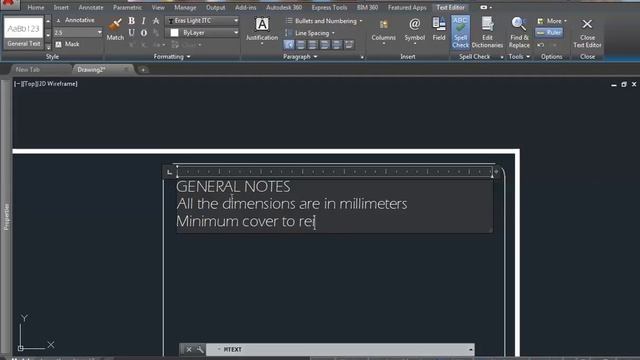Select distribute paragraph alignment icon
Image resolution: width=640 pixels, height=360 pixels.
pyautogui.click(x=349, y=44)
